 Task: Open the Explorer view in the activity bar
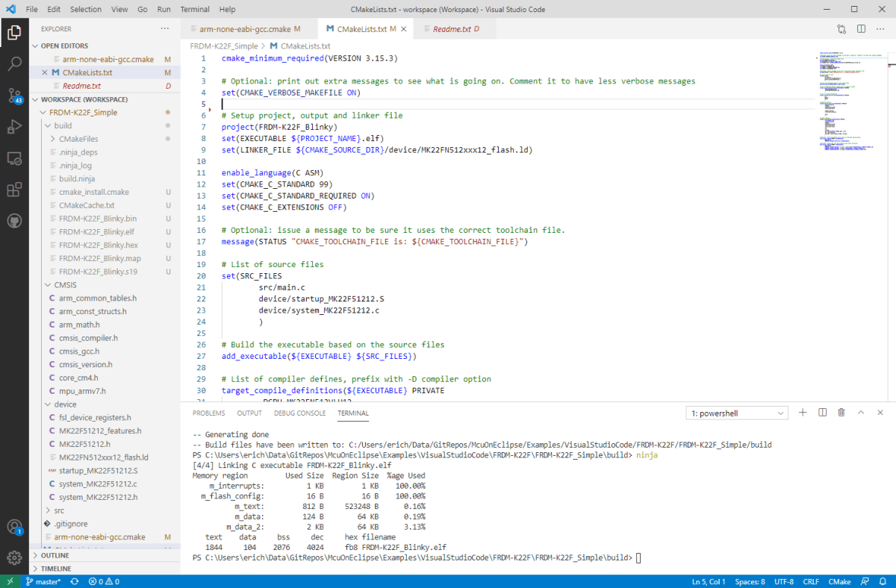coord(15,33)
